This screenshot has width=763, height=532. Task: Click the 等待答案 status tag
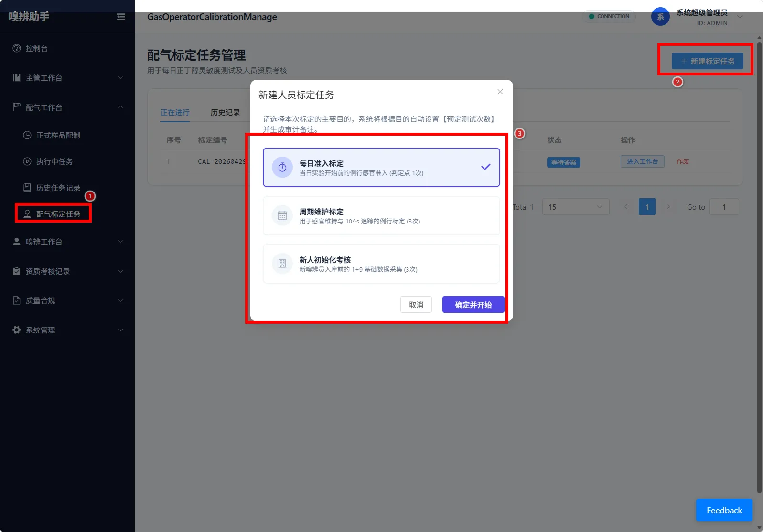pyautogui.click(x=563, y=162)
